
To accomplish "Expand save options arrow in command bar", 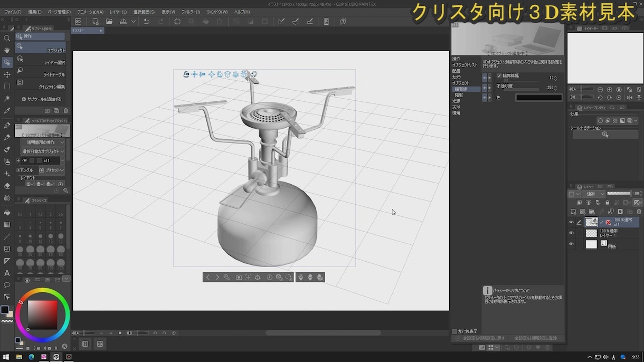I will tap(134, 22).
